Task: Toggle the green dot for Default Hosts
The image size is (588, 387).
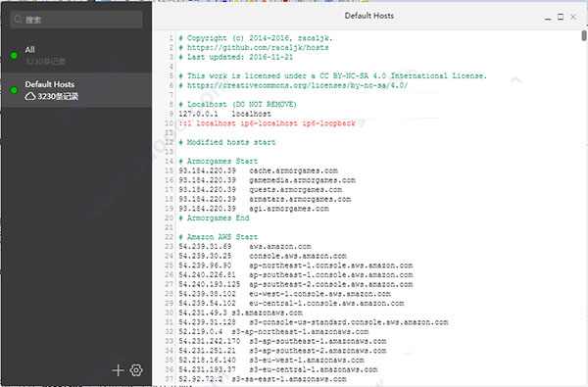Action: pyautogui.click(x=14, y=90)
